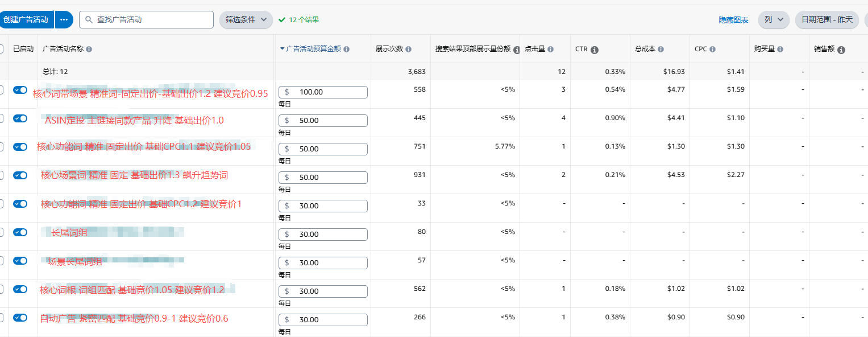Open the 筛选条件 filter dropdown
This screenshot has height=337, width=868.
point(246,20)
